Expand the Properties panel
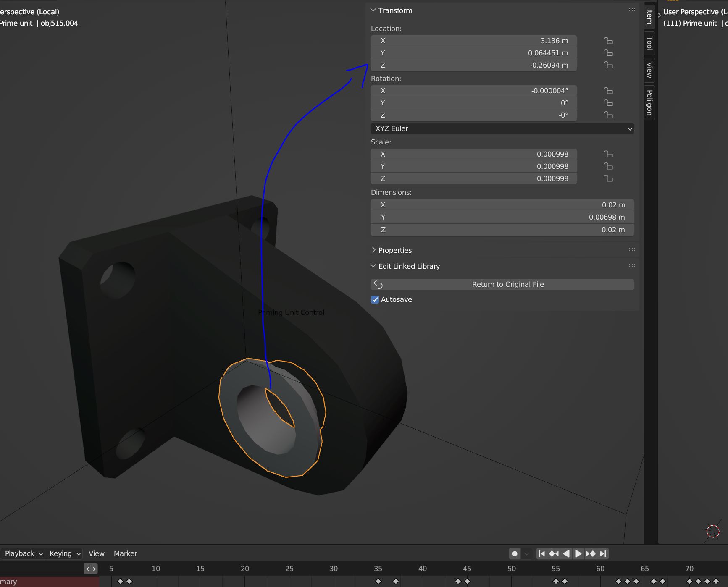728x587 pixels. (x=373, y=250)
